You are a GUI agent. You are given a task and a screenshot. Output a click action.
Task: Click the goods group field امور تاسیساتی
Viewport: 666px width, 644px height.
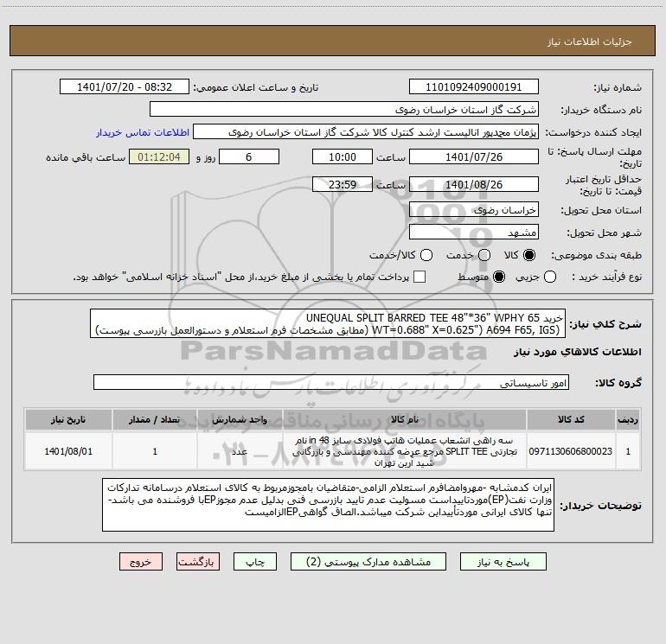(x=331, y=382)
